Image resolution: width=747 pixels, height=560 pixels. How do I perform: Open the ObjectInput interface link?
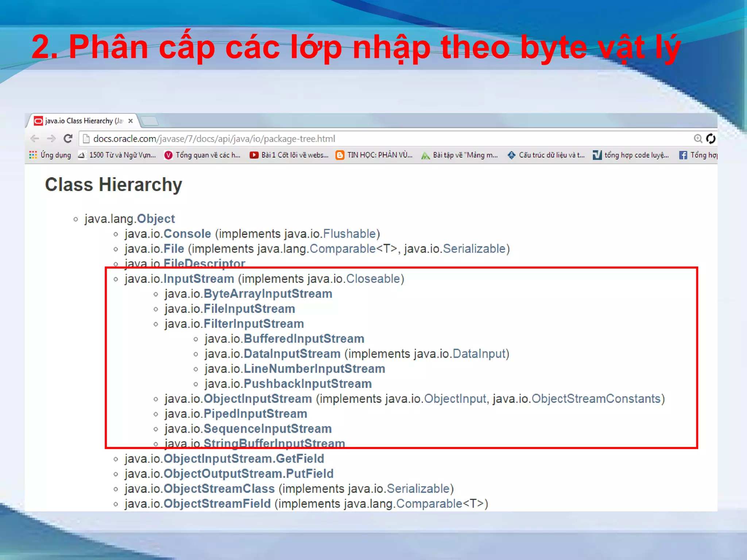[455, 398]
